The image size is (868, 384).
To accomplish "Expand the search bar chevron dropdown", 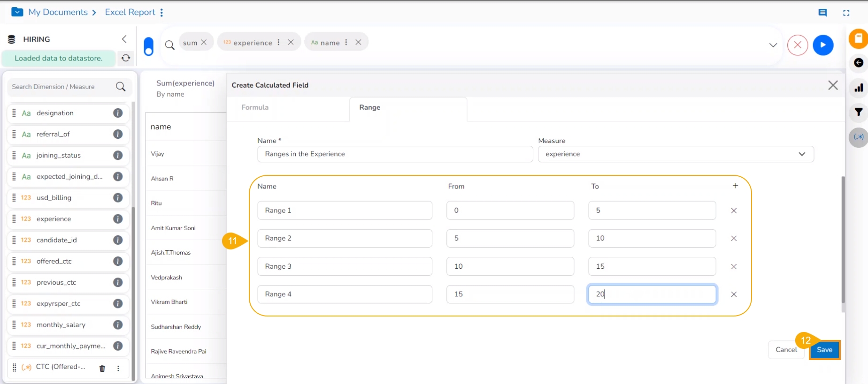I will pos(773,45).
